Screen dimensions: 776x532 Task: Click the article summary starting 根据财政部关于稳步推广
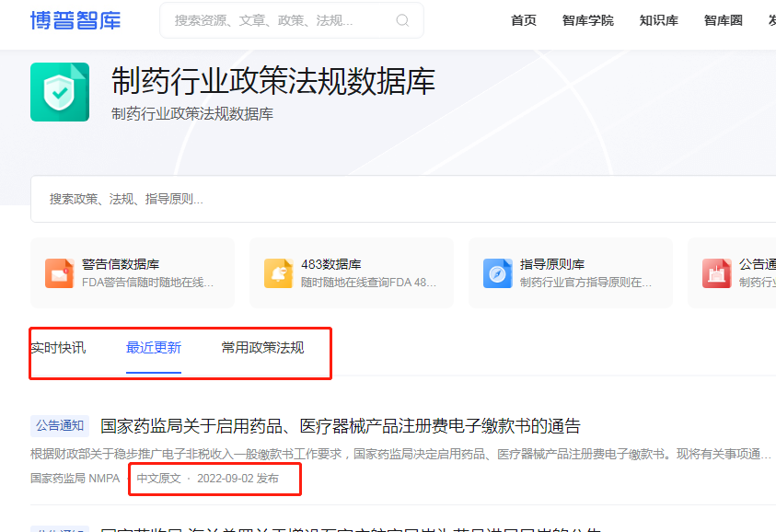click(400, 454)
